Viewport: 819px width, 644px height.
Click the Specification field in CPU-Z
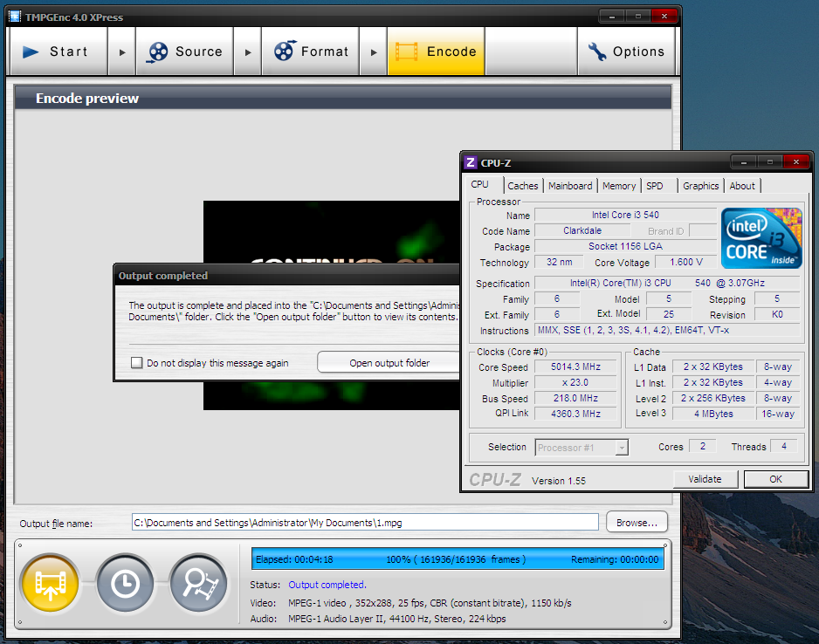point(667,283)
